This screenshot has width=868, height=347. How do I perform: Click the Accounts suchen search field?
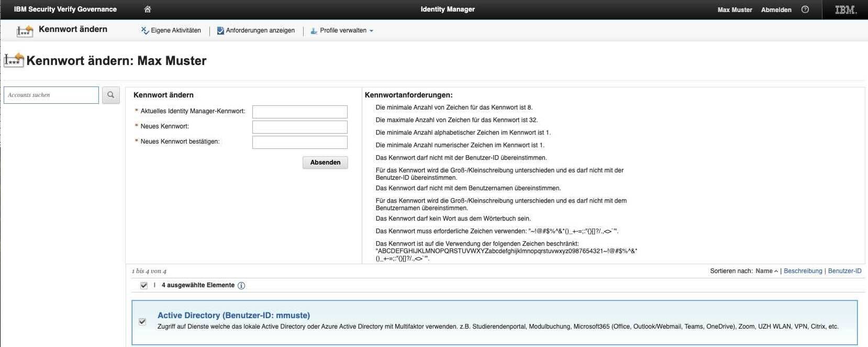click(51, 95)
